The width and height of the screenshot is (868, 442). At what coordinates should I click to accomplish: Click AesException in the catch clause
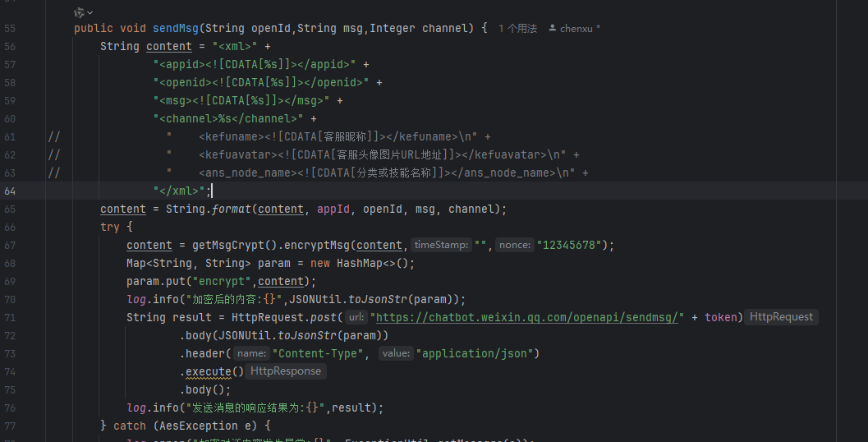tap(200, 426)
